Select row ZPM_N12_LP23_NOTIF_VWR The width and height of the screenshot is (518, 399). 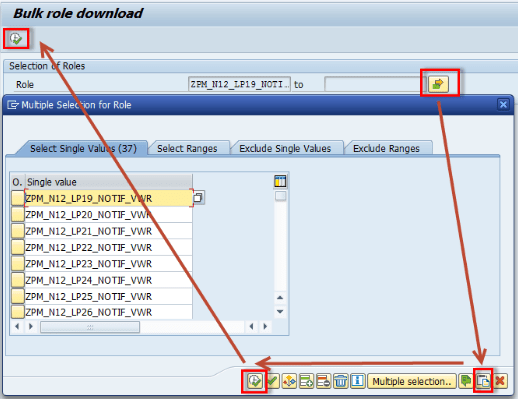[109, 264]
